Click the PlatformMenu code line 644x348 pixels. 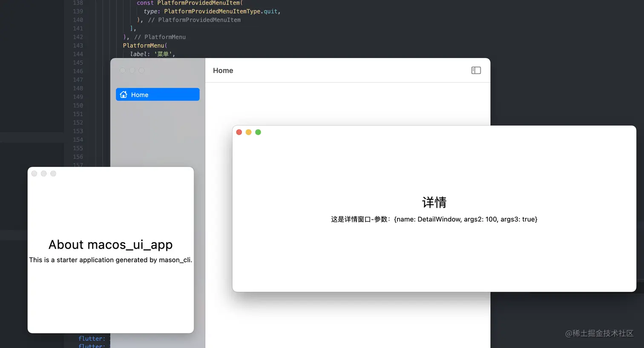coord(144,46)
